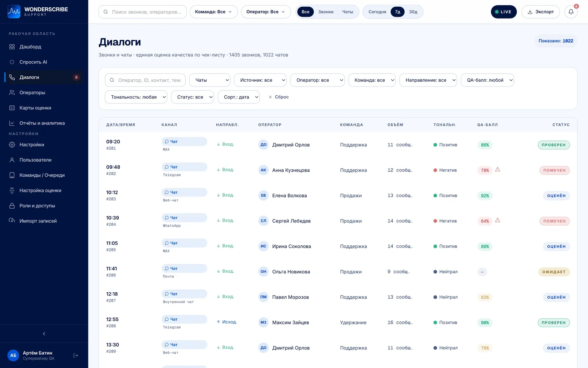Click the search magnifier icon in top bar
Viewport: 588px width, 368px height.
(x=106, y=12)
